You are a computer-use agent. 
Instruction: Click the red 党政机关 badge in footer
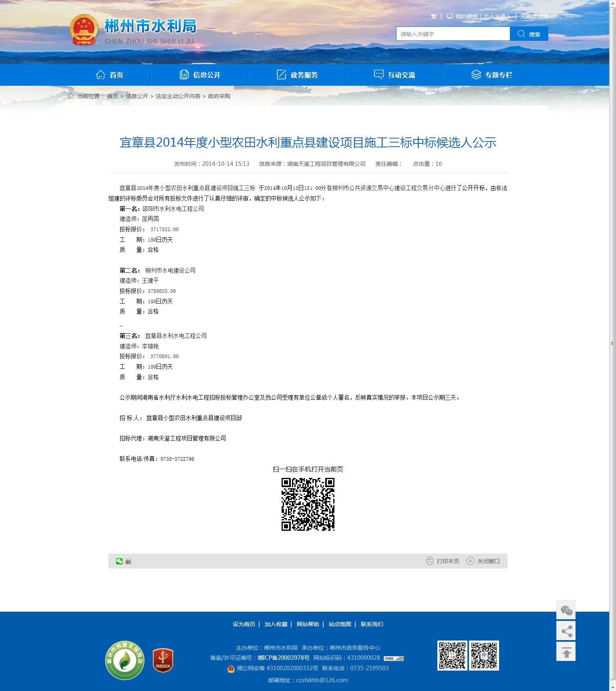pos(163,660)
